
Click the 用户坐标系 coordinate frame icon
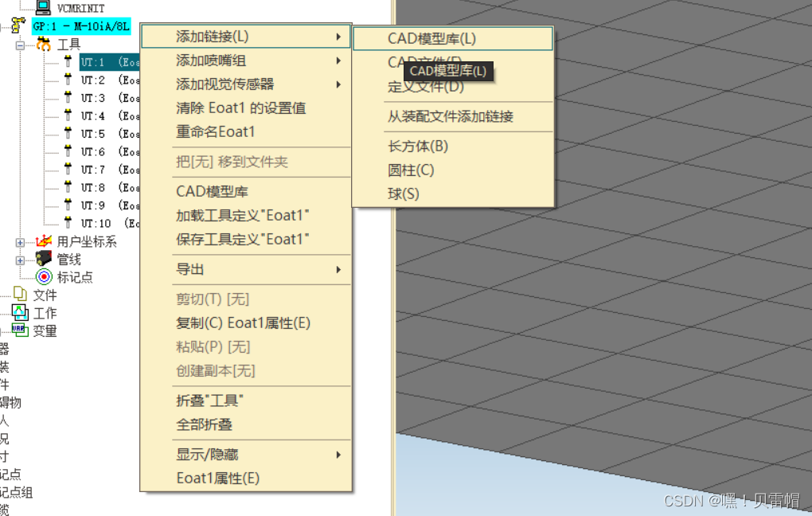[44, 241]
